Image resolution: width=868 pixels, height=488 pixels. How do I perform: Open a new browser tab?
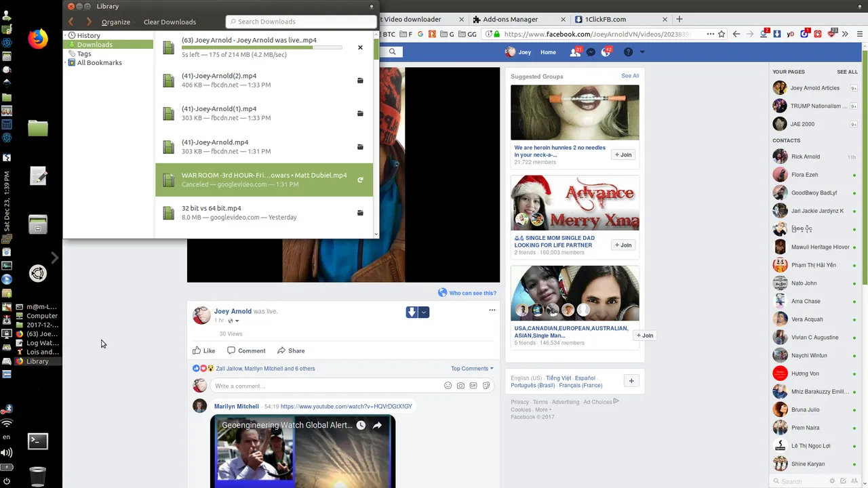pos(679,19)
